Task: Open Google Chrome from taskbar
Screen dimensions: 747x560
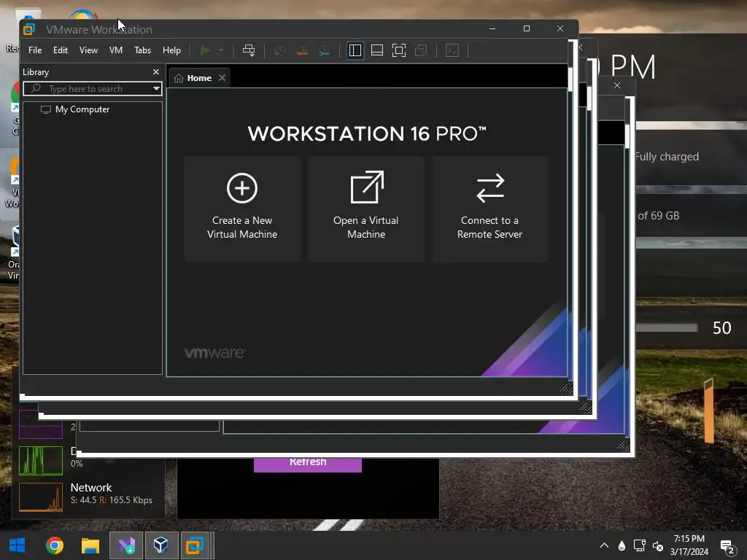Action: (x=54, y=545)
